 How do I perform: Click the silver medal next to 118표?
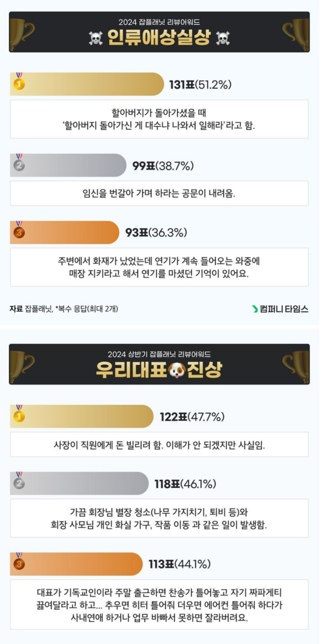(19, 482)
